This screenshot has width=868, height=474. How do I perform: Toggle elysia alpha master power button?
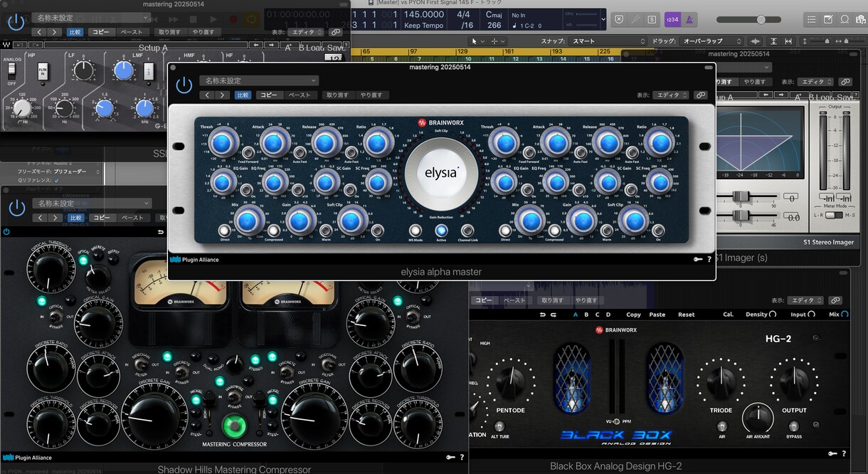click(184, 85)
